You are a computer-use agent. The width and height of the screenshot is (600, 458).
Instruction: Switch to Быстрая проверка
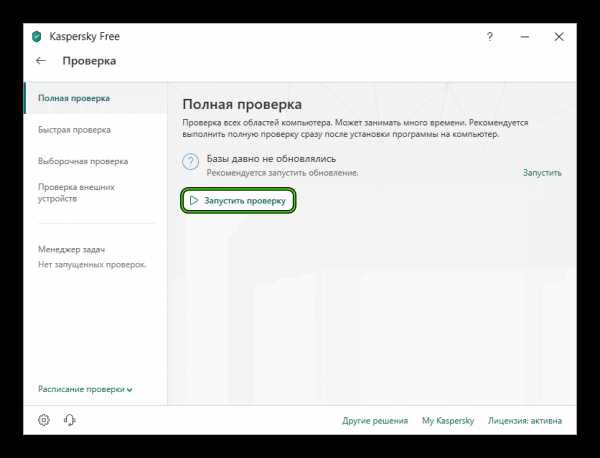74,130
